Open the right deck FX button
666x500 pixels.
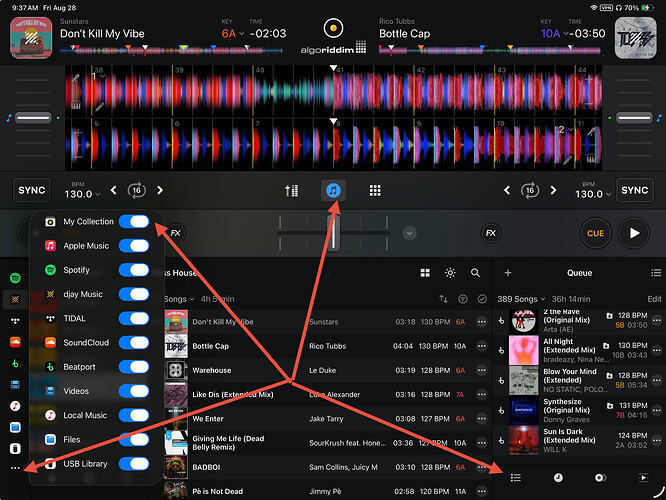(491, 233)
